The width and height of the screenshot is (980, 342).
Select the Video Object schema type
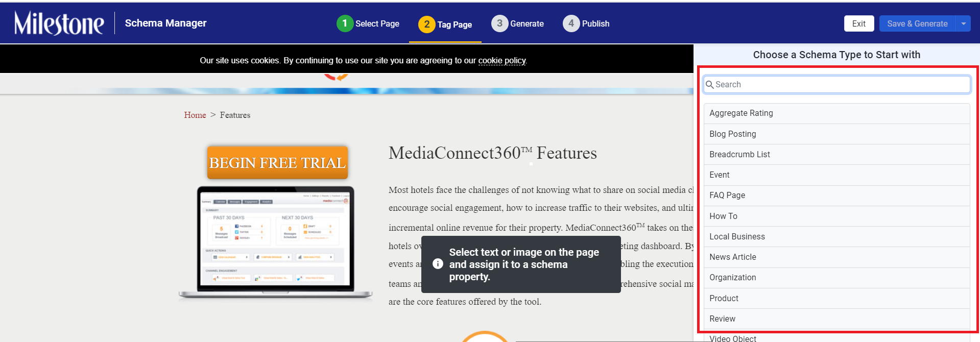pyautogui.click(x=837, y=337)
